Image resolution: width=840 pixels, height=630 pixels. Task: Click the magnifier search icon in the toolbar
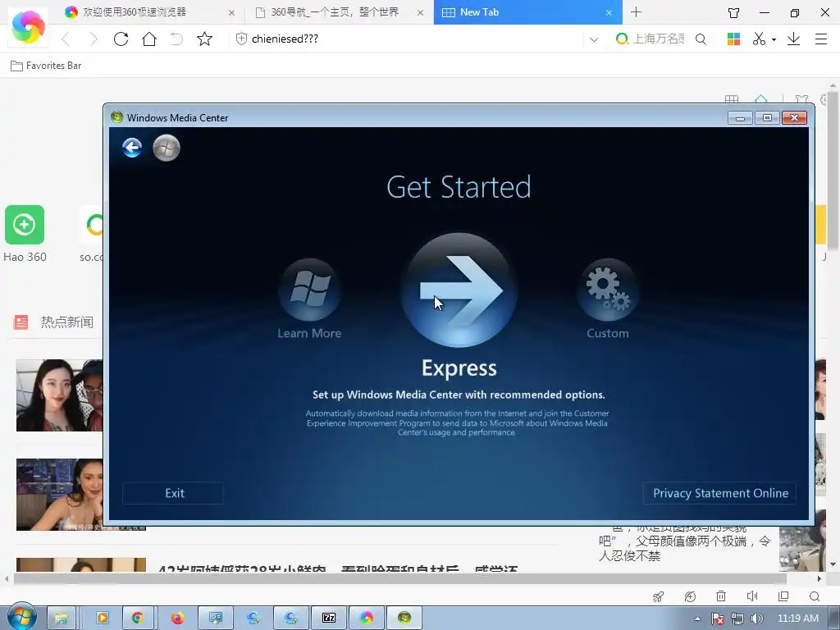point(701,39)
